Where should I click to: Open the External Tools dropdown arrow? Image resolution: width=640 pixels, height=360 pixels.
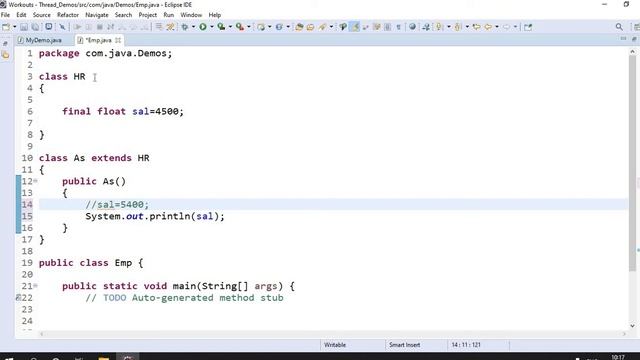[249, 27]
